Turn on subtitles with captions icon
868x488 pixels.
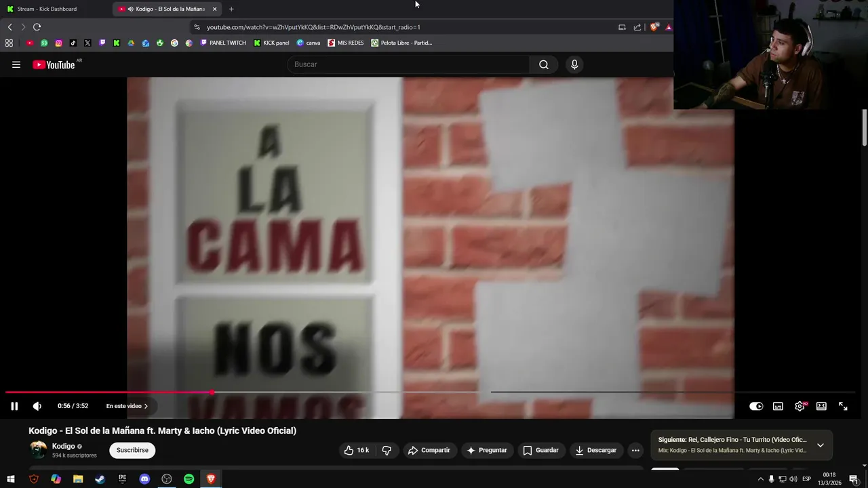point(778,406)
